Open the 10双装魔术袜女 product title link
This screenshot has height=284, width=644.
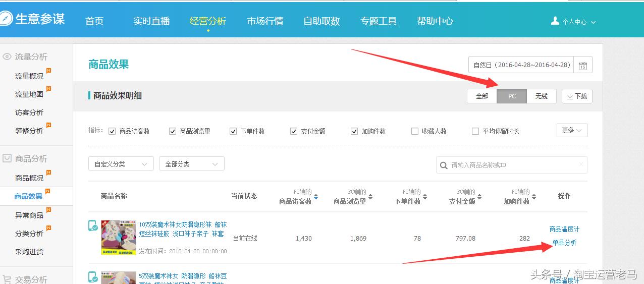point(183,229)
